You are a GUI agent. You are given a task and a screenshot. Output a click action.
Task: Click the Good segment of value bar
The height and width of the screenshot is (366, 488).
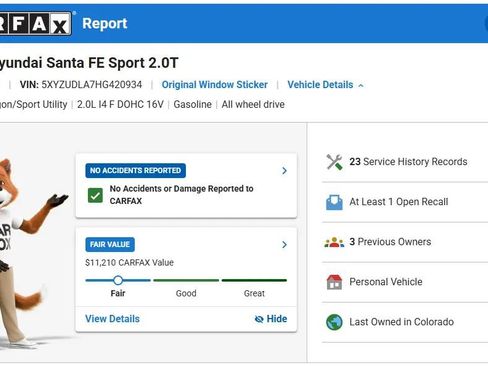186,280
